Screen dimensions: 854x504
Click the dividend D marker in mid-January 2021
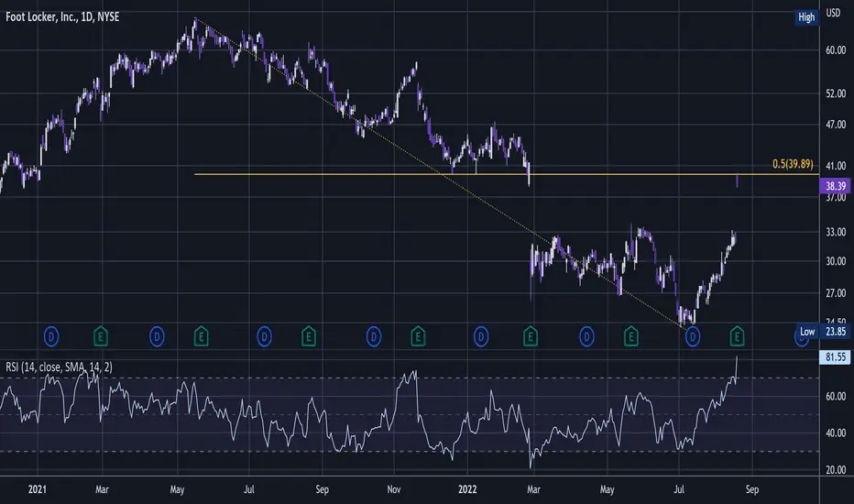coord(51,336)
